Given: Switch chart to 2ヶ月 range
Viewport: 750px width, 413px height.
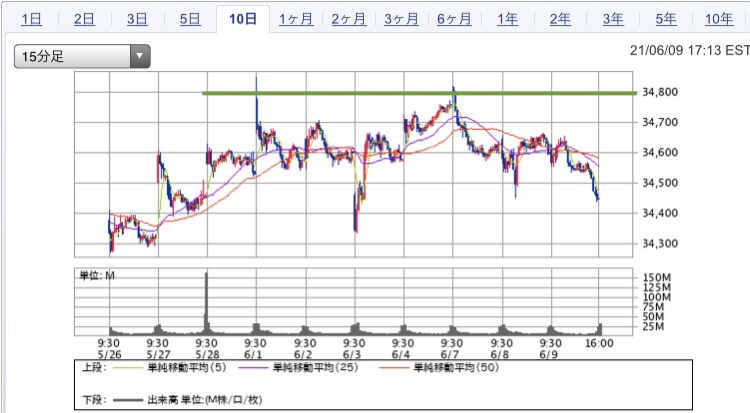Looking at the screenshot, I should 349,19.
